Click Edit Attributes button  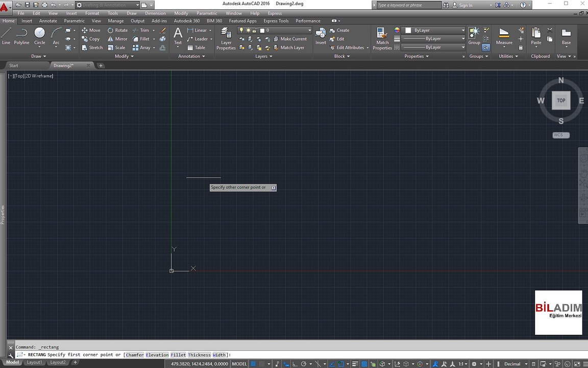pyautogui.click(x=347, y=48)
